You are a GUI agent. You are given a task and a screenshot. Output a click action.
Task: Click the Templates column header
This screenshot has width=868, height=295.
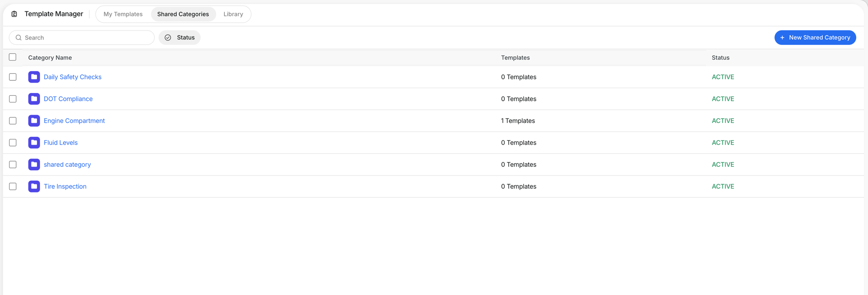[516, 57]
